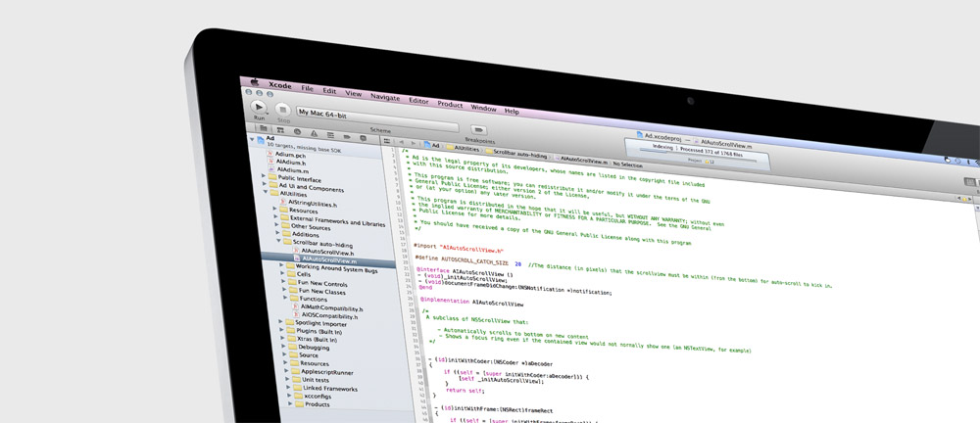The image size is (980, 423).
Task: Open the Navigate menu
Action: click(x=385, y=97)
